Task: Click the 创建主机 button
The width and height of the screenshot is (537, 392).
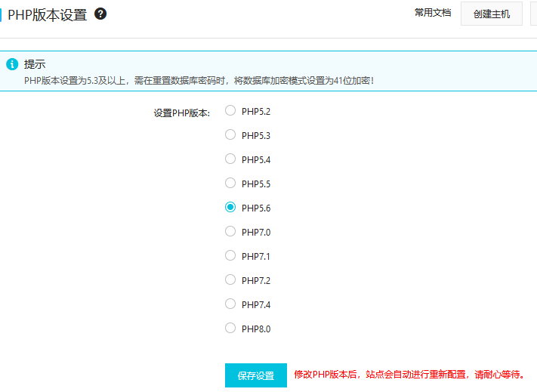Action: coord(491,14)
